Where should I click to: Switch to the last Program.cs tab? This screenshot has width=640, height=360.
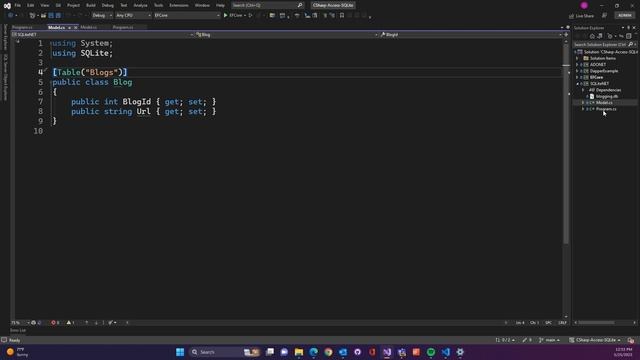tap(123, 27)
